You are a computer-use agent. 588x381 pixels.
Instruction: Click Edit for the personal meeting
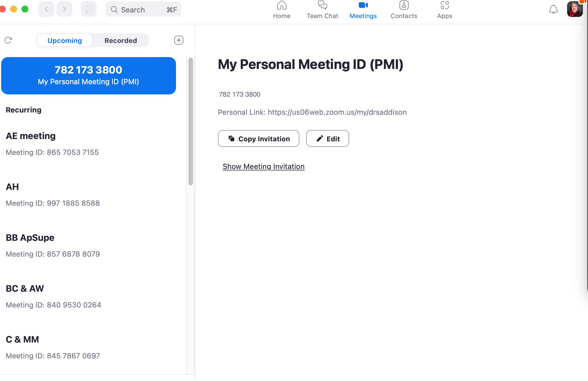[327, 138]
